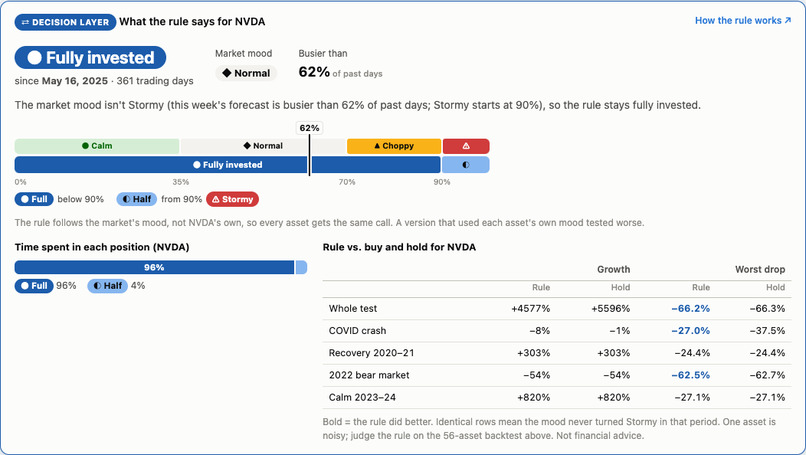
Task: Click the –62.7% bear market hold value
Action: tap(767, 375)
